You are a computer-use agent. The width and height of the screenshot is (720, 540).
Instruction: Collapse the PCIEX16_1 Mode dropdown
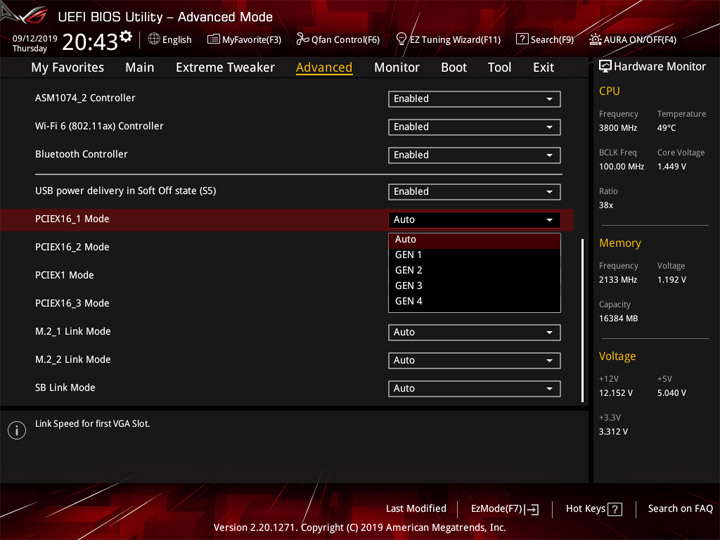[474, 219]
